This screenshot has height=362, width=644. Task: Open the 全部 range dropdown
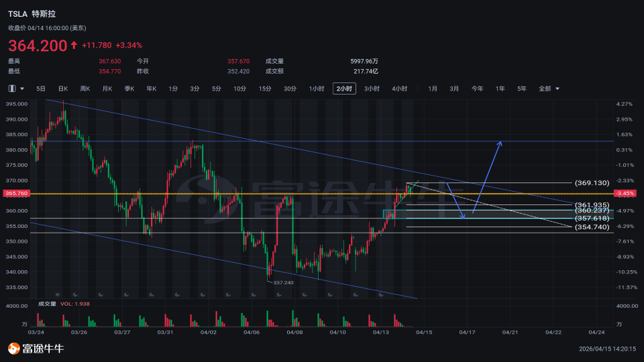(549, 88)
